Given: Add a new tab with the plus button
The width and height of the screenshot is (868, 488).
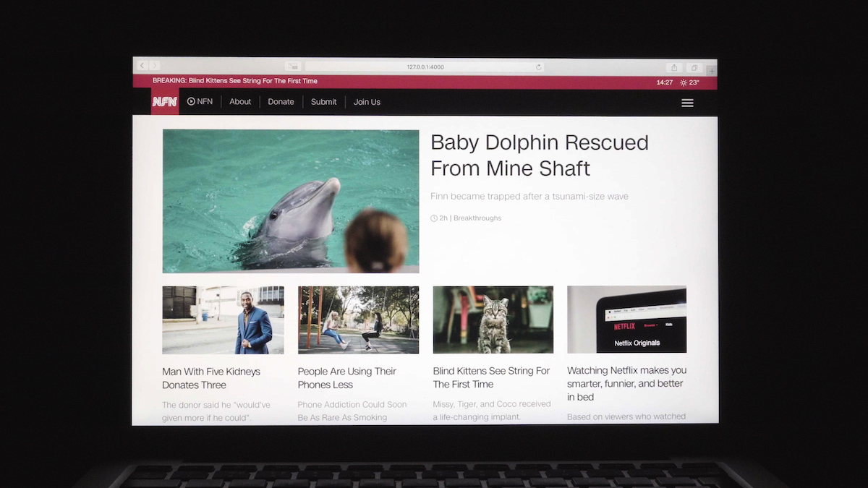Looking at the screenshot, I should (x=711, y=70).
